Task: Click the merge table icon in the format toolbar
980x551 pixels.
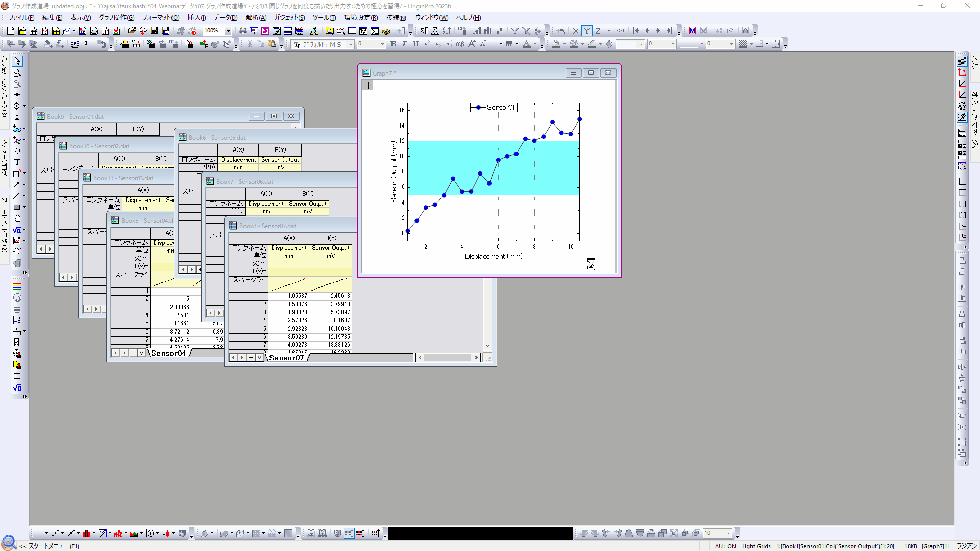Action: [776, 44]
